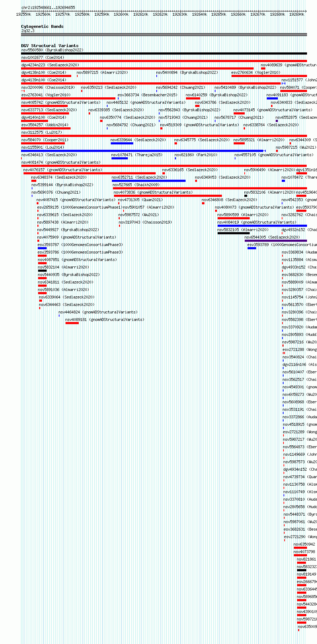Open variant dgv4234n223 (Sedlazeck2020)
317x644 pixels.
[x=50, y=65]
